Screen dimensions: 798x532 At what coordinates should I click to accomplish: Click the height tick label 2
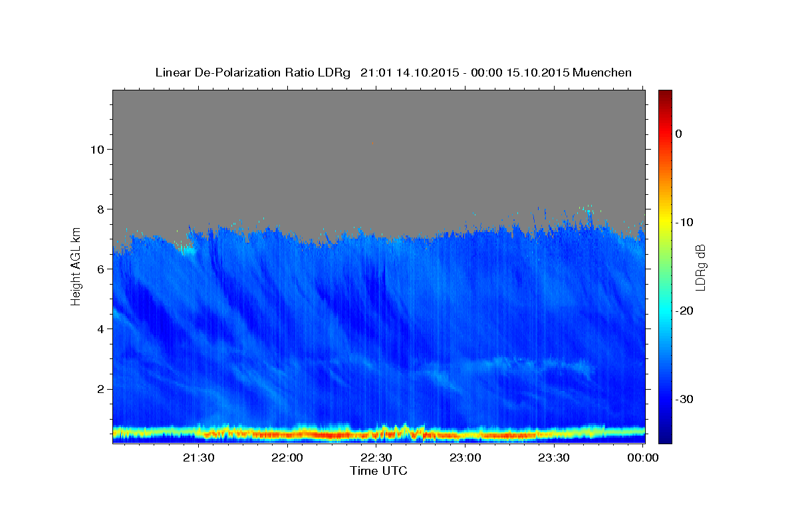[x=100, y=388]
